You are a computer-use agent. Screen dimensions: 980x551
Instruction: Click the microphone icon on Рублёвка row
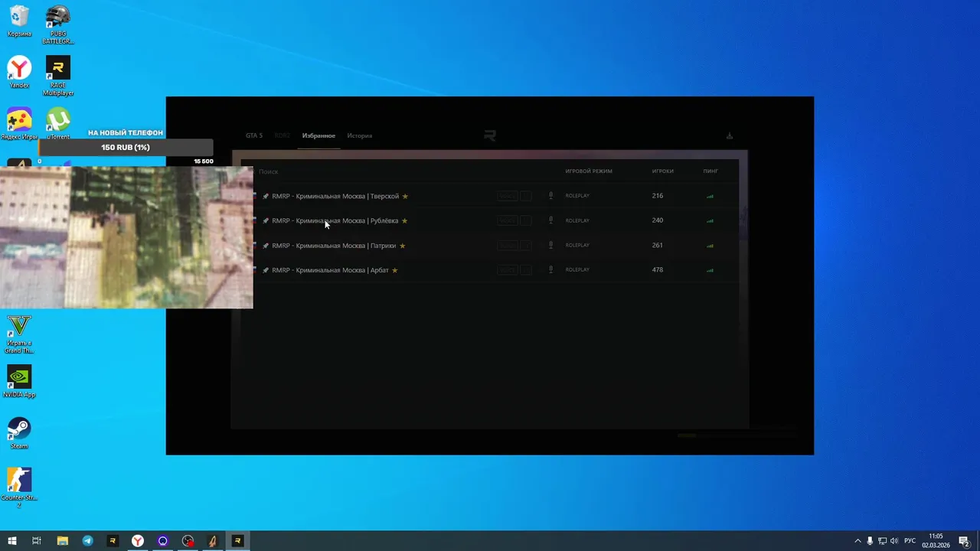[550, 220]
